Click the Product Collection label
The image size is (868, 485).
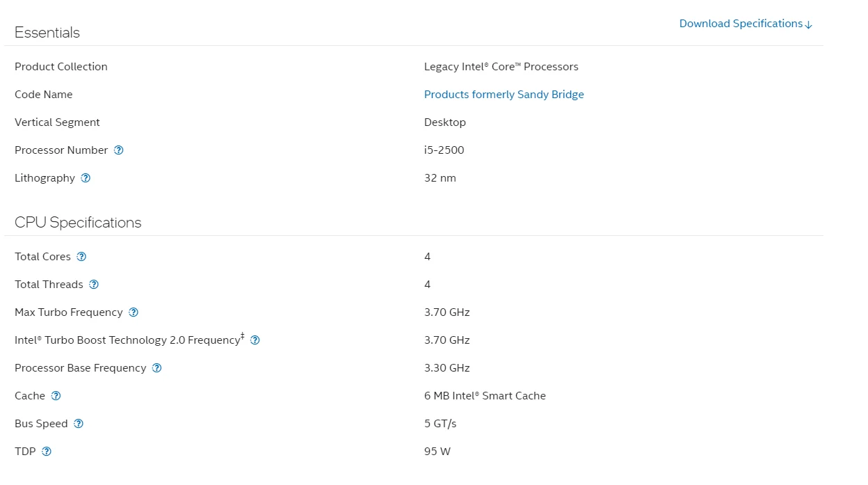61,67
